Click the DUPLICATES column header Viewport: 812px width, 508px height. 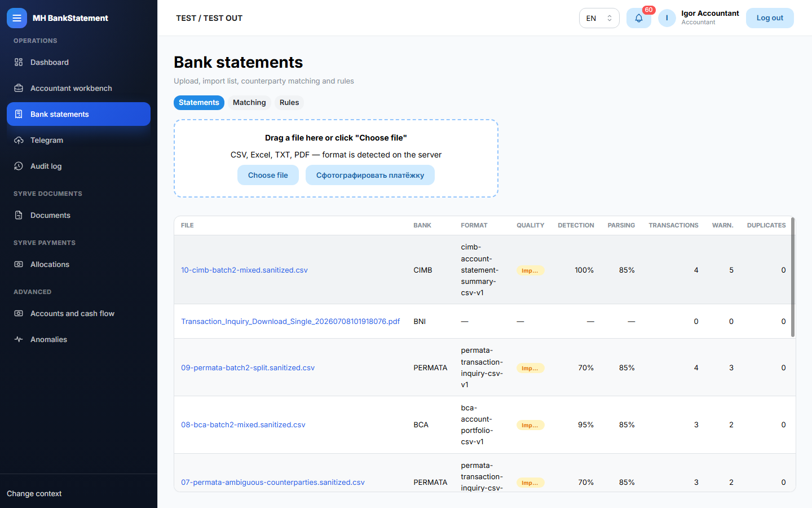(x=766, y=225)
